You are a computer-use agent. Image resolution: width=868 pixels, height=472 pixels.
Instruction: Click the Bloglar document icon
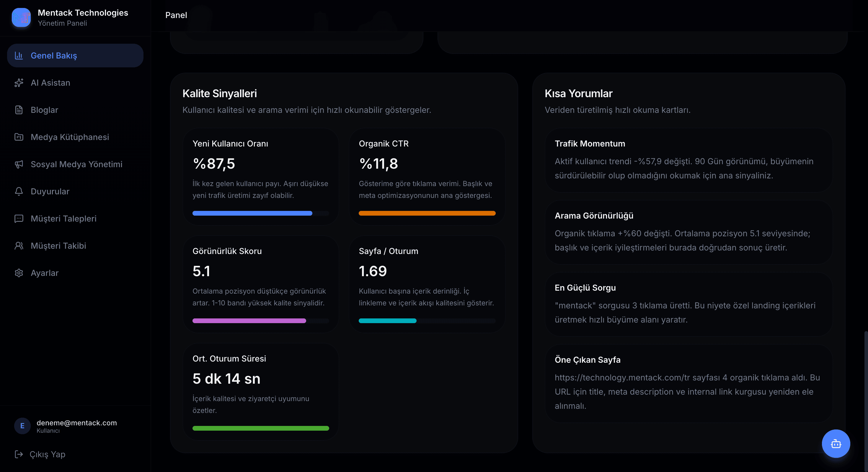(19, 110)
